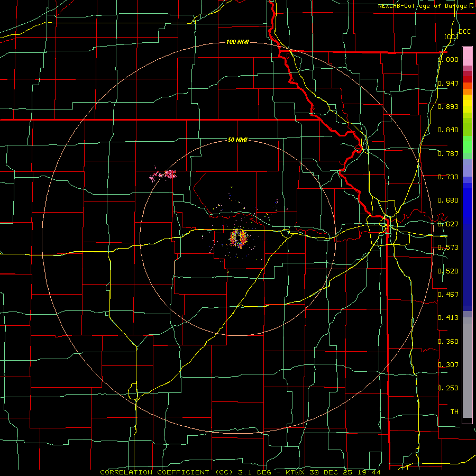The height and width of the screenshot is (476, 476).
Task: Click the "50 NMI" range ring label
Action: 237,140
